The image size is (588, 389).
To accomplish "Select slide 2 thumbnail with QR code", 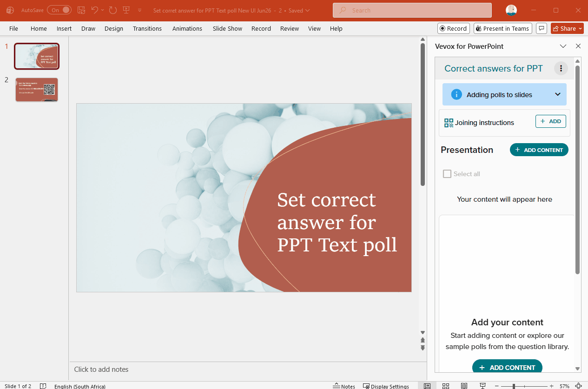I will 37,89.
